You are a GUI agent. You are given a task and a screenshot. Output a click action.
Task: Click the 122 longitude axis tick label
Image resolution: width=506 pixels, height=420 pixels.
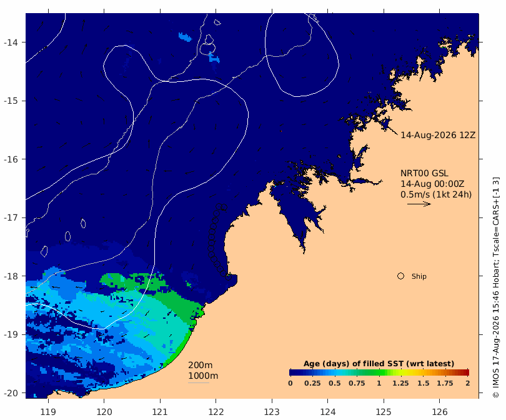point(216,412)
